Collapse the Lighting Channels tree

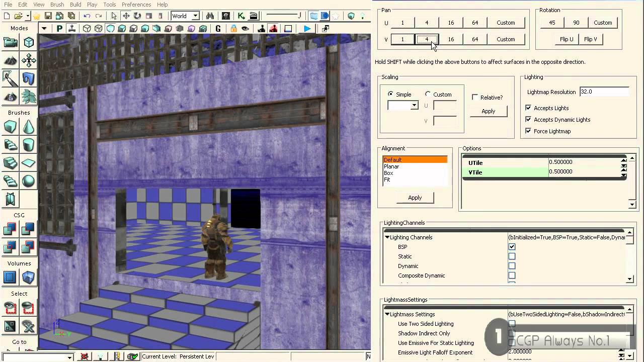point(387,237)
